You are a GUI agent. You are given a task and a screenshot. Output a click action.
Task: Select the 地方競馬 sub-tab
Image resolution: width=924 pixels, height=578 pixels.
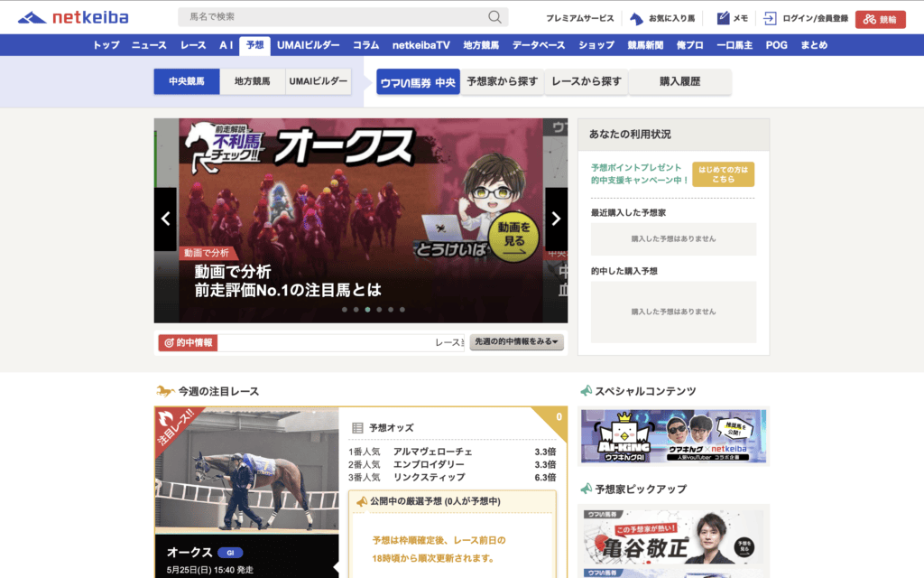tap(253, 81)
